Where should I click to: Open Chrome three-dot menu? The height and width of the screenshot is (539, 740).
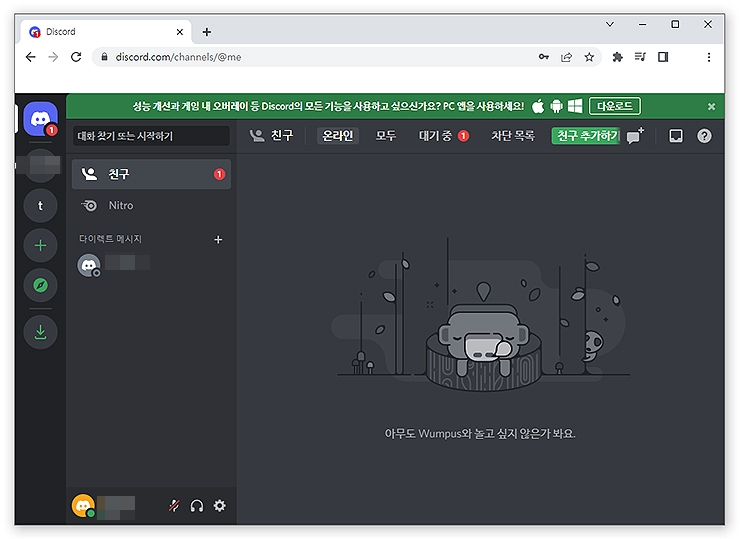click(709, 57)
